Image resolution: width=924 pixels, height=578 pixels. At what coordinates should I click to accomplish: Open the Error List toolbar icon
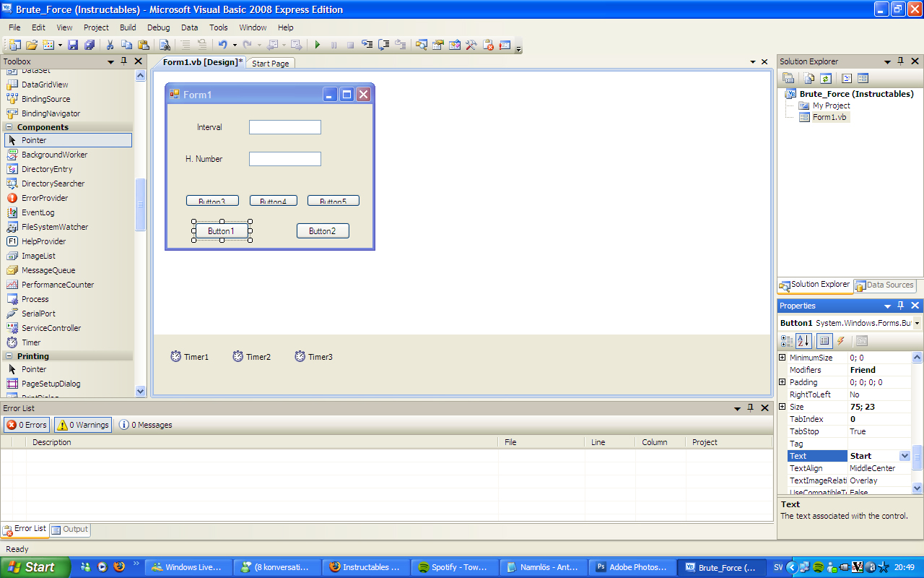[x=488, y=45]
